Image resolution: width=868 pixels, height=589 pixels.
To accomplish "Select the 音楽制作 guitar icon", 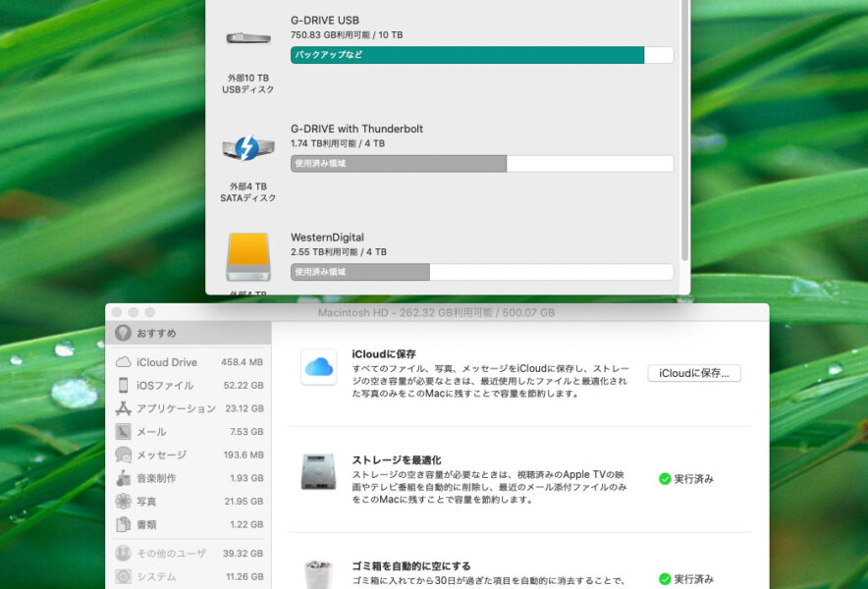I will pos(123,478).
